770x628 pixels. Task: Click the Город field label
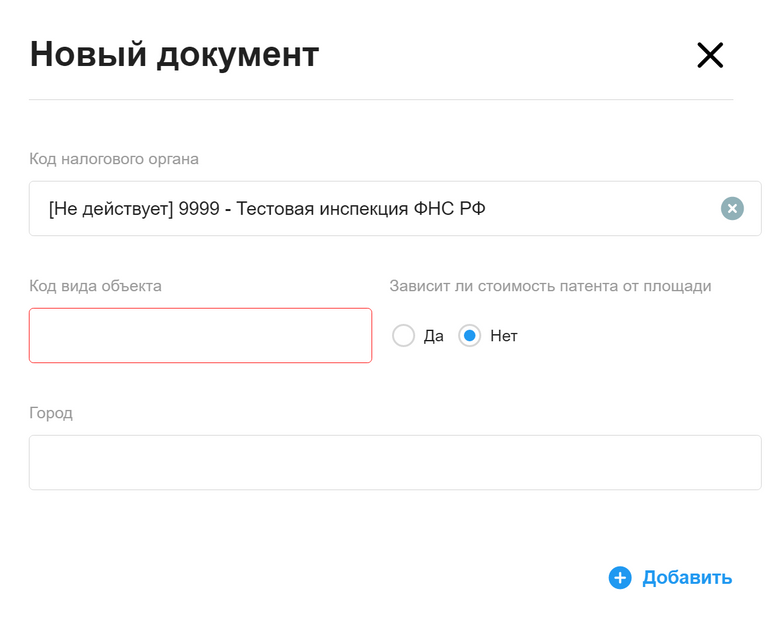51,413
